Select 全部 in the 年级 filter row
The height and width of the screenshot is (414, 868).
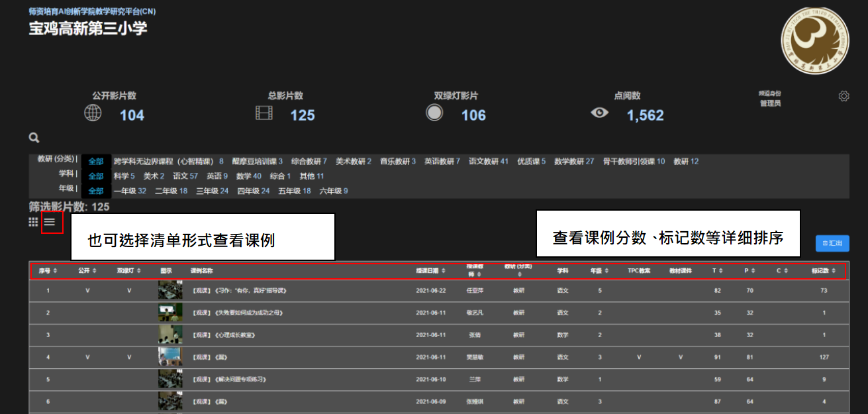(x=96, y=191)
